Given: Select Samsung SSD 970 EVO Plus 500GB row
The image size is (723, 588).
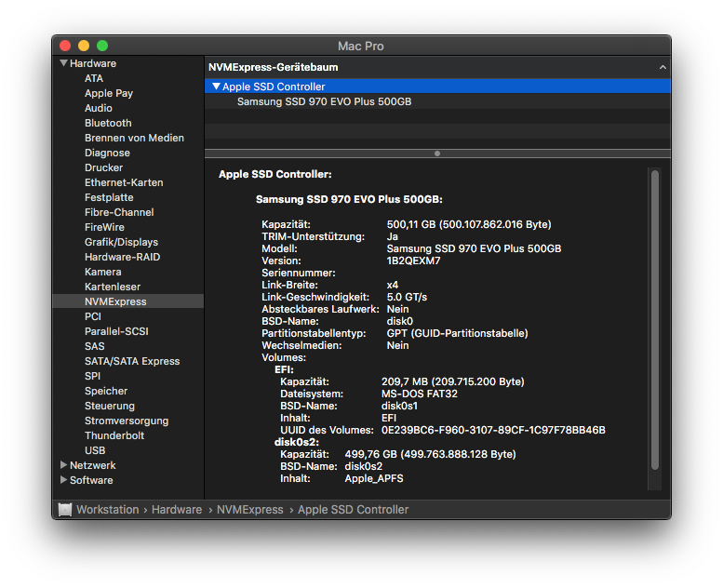Looking at the screenshot, I should [324, 101].
